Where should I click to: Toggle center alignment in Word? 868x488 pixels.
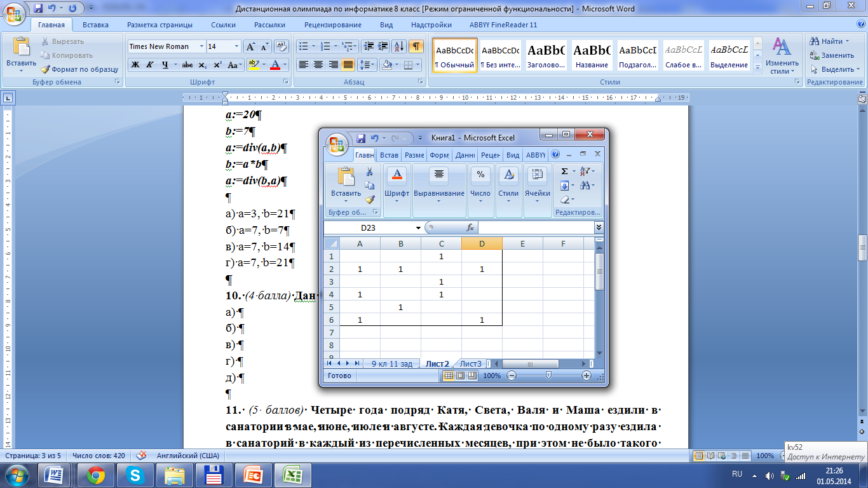(318, 65)
